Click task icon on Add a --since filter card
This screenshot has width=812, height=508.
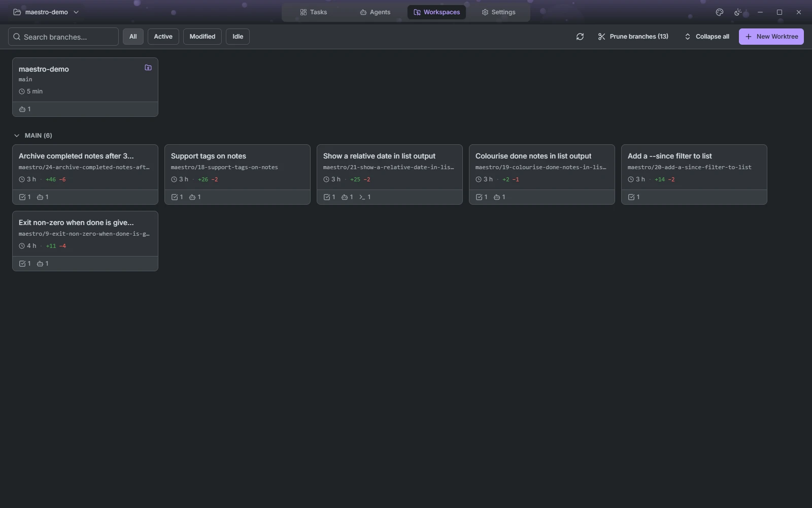[631, 197]
